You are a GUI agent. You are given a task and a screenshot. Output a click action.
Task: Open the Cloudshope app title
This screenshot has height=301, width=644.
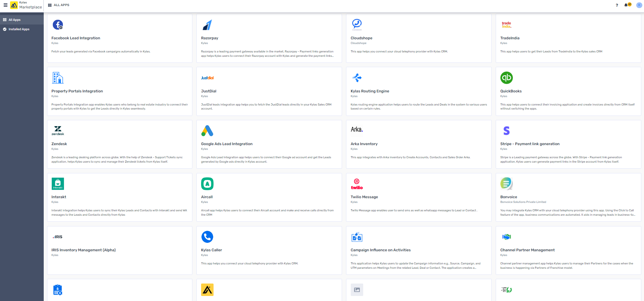click(362, 38)
